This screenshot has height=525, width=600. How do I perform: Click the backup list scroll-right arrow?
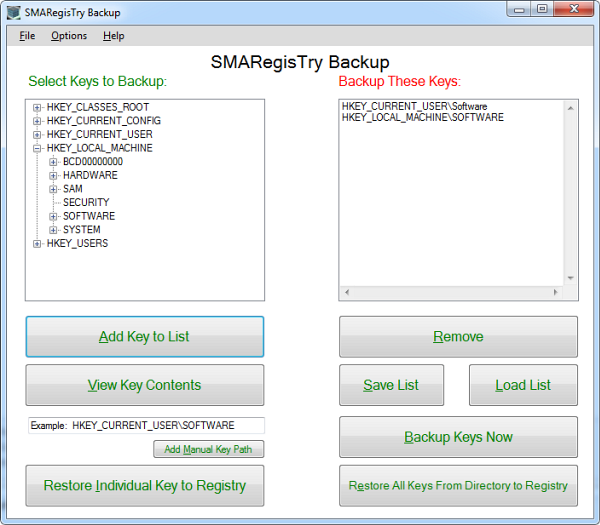(x=556, y=292)
